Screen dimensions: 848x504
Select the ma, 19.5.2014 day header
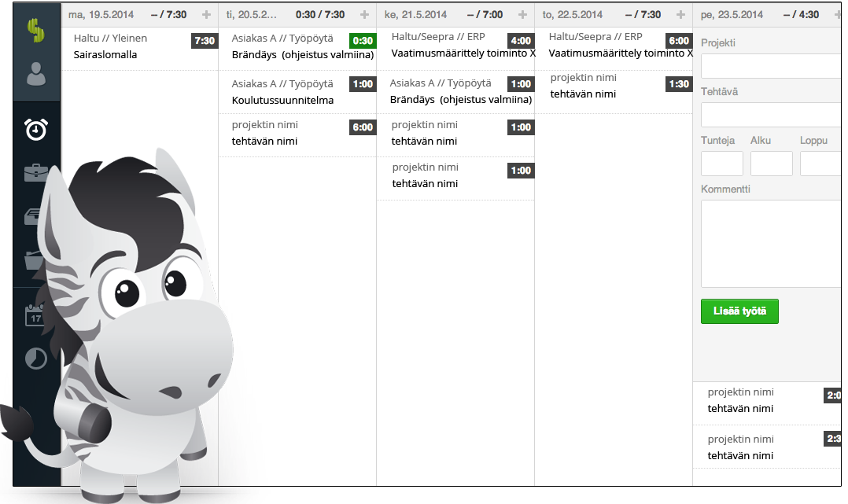point(101,15)
